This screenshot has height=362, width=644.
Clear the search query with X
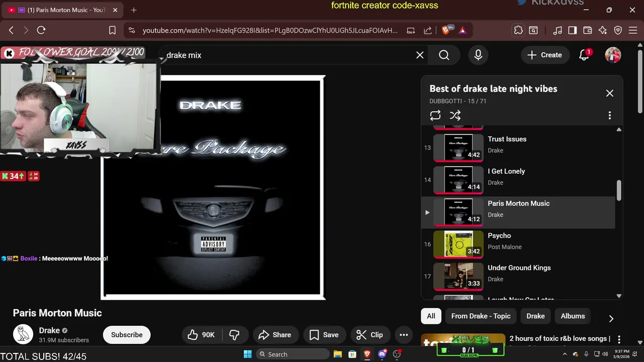point(420,55)
